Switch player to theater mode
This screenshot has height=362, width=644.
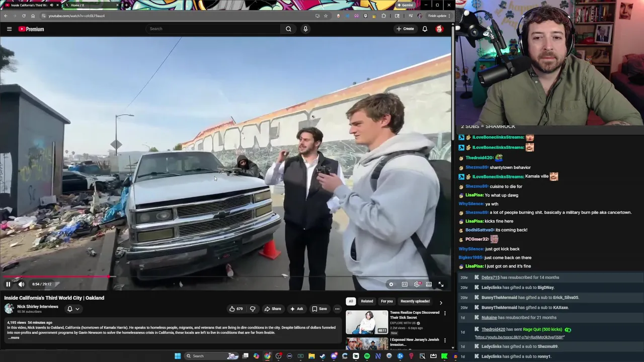429,285
